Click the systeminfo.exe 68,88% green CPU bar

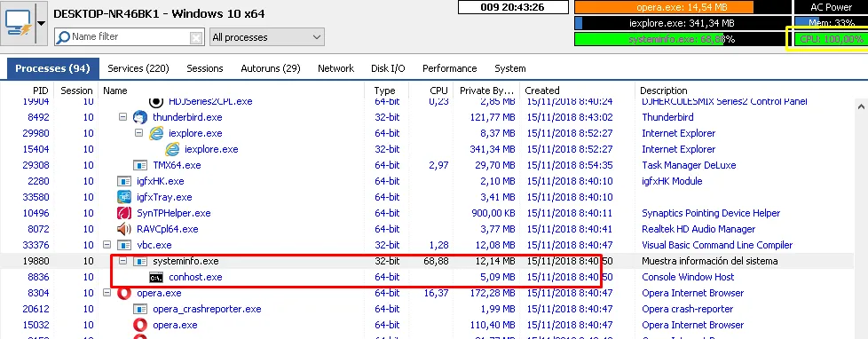coord(683,39)
